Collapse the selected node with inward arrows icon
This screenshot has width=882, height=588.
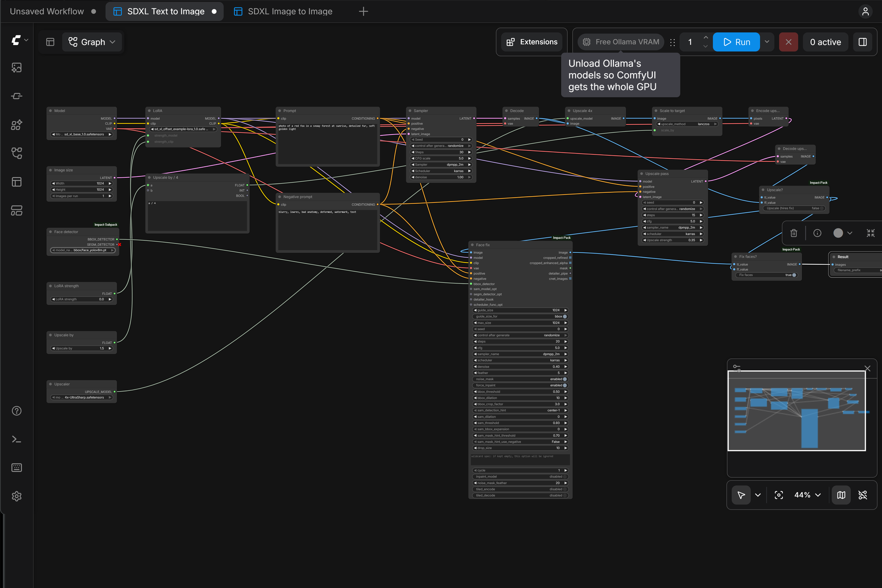(871, 233)
